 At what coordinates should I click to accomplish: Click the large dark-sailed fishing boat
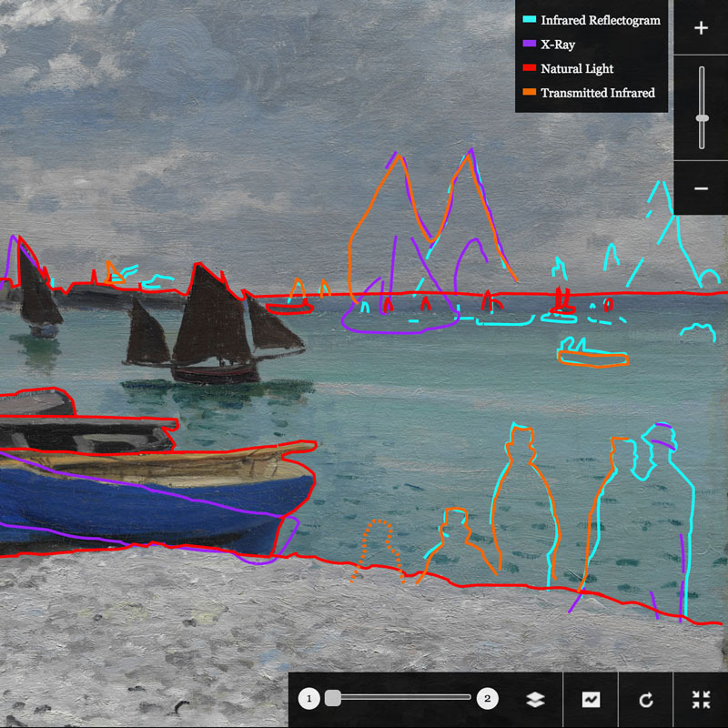pos(215,325)
